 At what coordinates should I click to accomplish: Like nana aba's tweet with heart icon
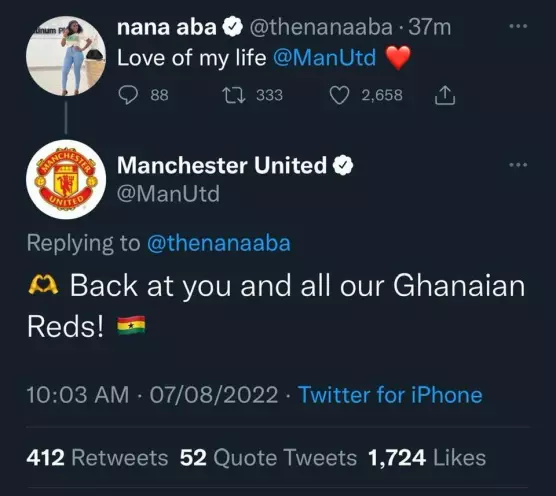(x=339, y=95)
